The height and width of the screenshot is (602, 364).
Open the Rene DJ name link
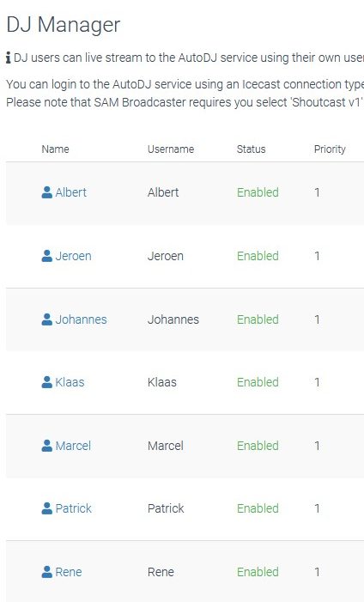[69, 572]
